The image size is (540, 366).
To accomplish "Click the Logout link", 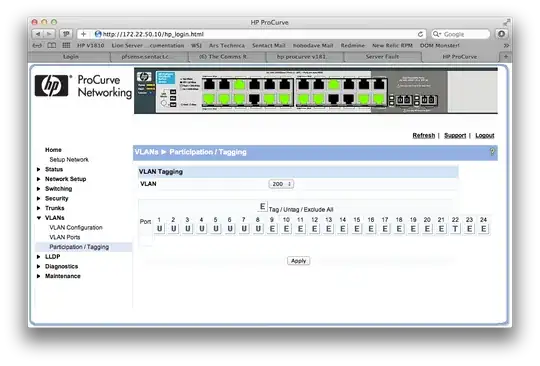I will click(x=485, y=135).
